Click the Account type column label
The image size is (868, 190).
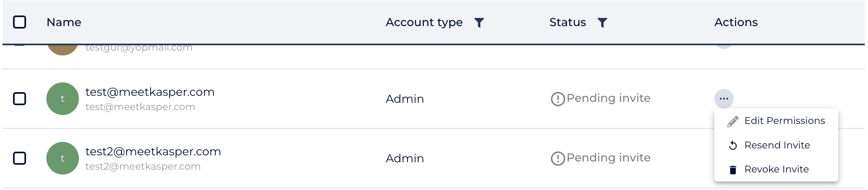point(424,22)
